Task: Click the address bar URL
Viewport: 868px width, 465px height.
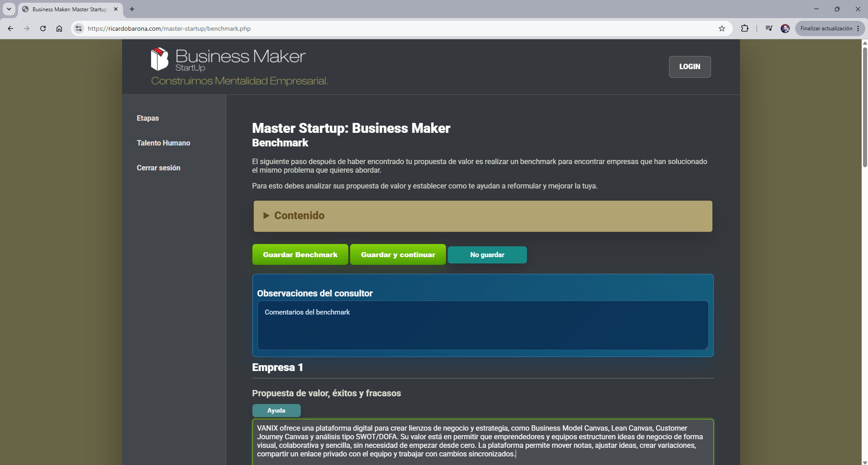Action: (169, 28)
